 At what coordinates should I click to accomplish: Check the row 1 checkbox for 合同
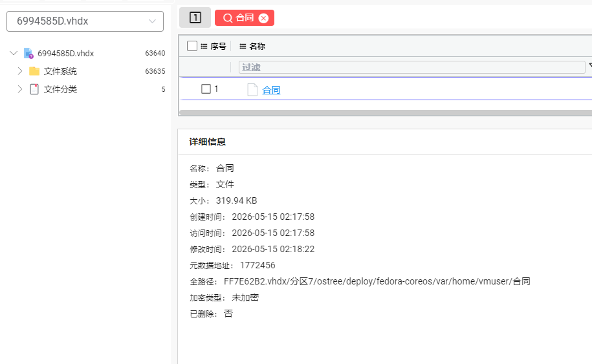tap(206, 89)
